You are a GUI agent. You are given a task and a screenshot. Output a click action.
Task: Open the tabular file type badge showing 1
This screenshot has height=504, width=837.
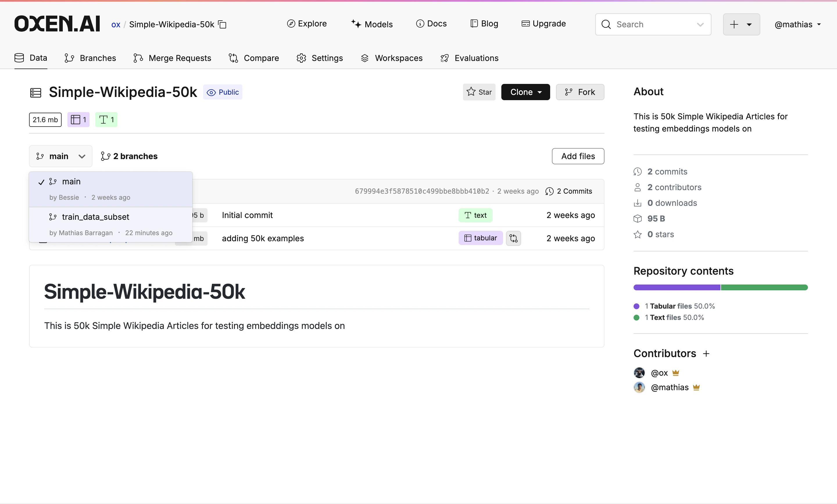pos(78,119)
